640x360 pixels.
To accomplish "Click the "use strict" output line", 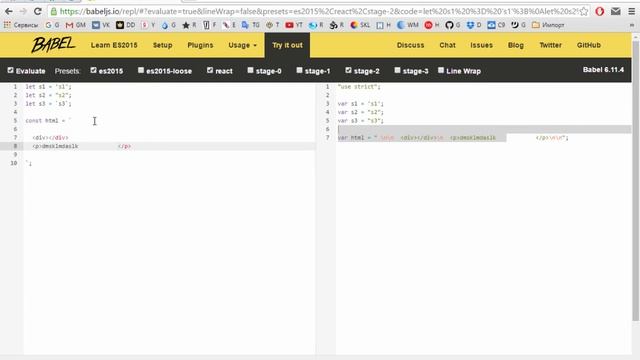I will point(359,87).
